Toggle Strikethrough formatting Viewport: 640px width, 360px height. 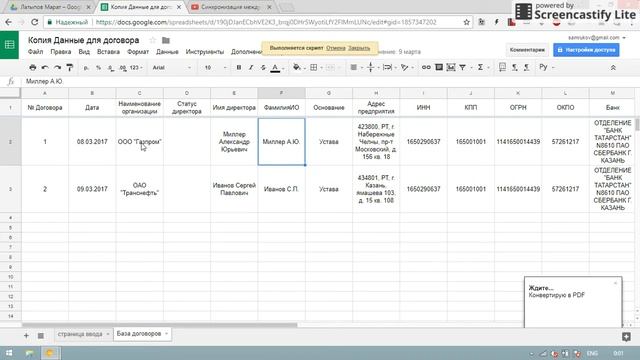pos(263,67)
